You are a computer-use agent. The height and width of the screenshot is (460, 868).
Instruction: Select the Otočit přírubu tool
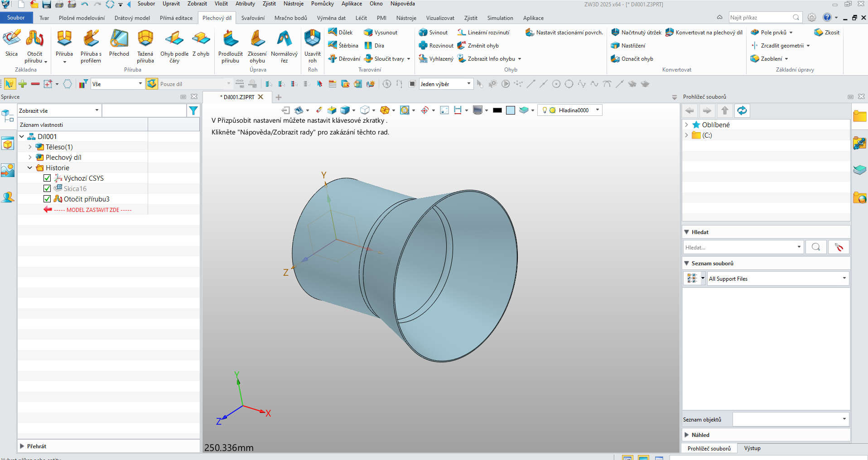(x=34, y=46)
